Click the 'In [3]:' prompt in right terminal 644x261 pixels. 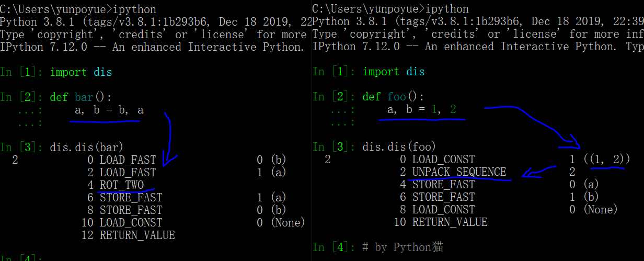[335, 146]
